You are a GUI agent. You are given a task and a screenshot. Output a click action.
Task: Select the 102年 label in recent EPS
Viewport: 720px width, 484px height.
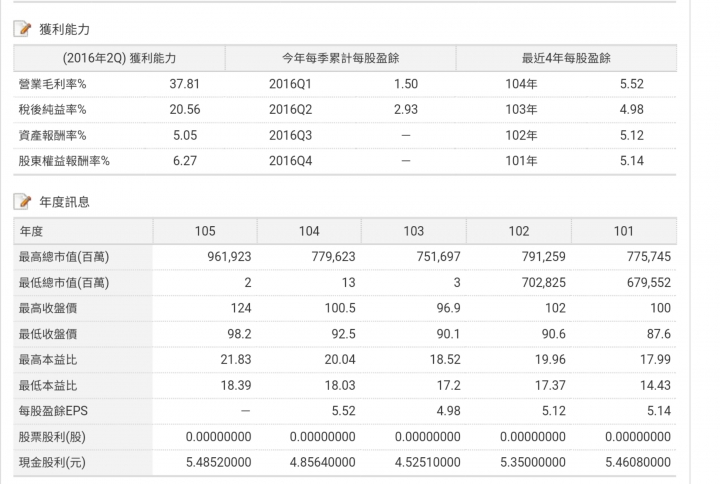[521, 135]
